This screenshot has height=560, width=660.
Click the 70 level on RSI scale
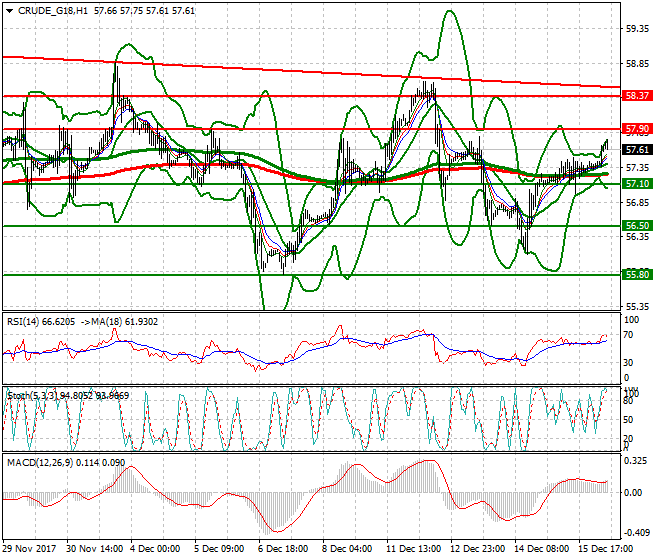tap(628, 337)
